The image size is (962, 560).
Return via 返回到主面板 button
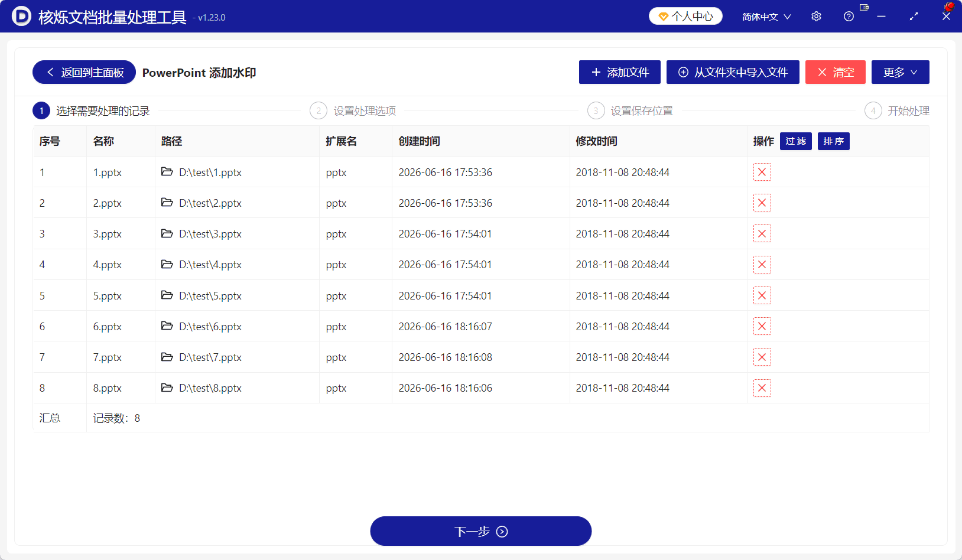pos(84,72)
